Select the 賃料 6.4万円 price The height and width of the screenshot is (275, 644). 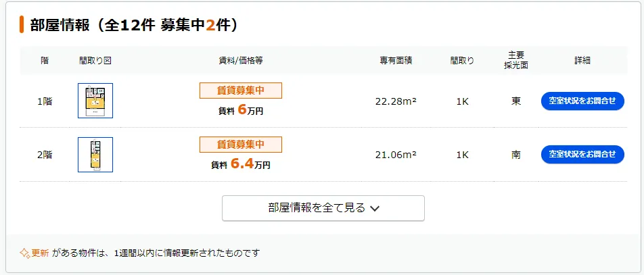(240, 164)
